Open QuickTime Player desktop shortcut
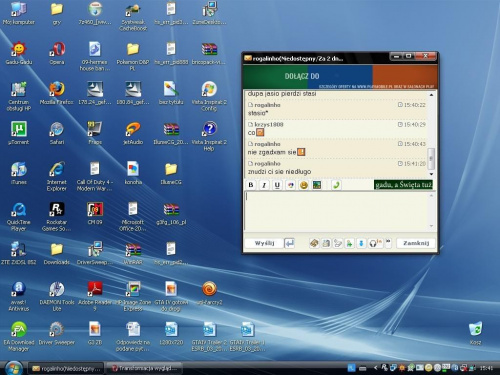The image size is (500, 375). tap(19, 216)
